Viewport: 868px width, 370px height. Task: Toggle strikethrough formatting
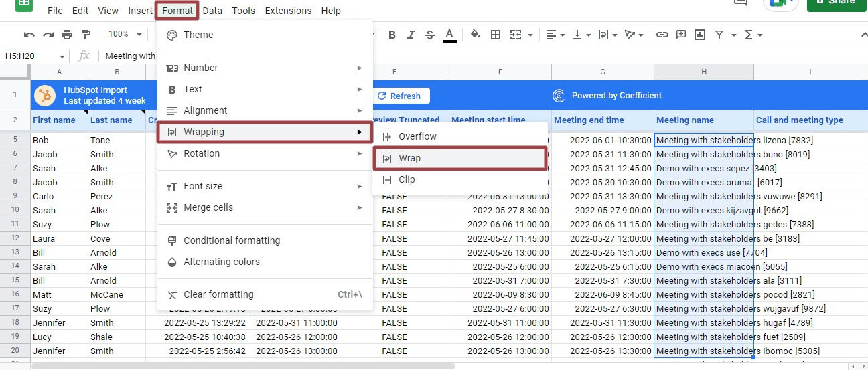[430, 35]
